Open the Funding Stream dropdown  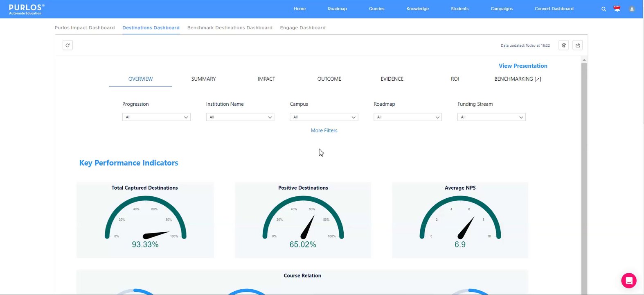[x=491, y=117]
